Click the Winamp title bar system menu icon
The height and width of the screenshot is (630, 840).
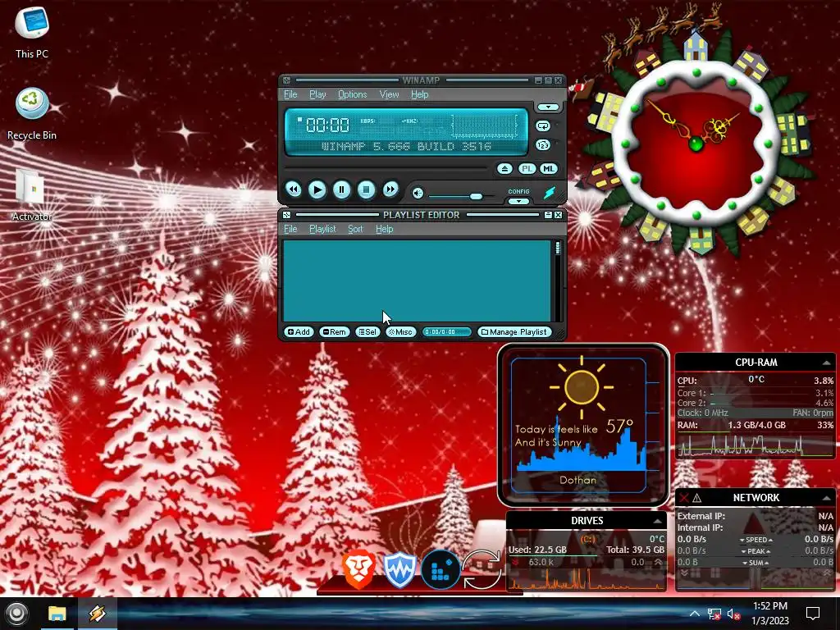point(286,80)
